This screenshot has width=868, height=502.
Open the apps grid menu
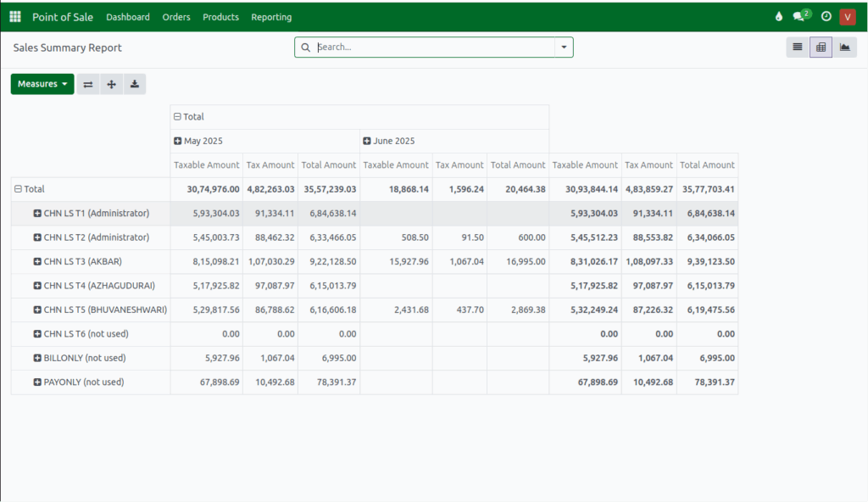click(x=14, y=16)
